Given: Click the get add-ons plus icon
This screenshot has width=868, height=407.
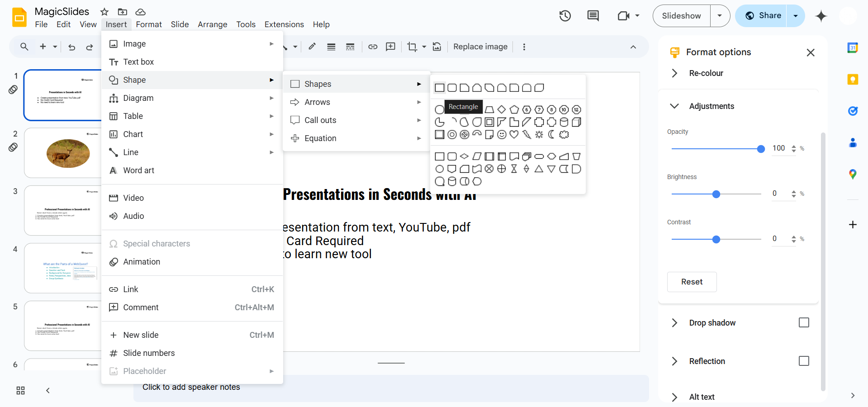Looking at the screenshot, I should (x=853, y=225).
